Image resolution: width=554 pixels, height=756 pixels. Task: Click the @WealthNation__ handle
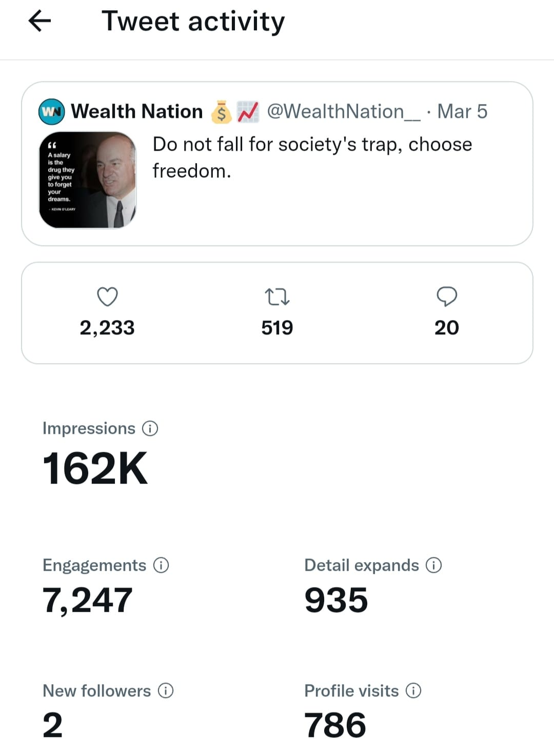tap(343, 111)
